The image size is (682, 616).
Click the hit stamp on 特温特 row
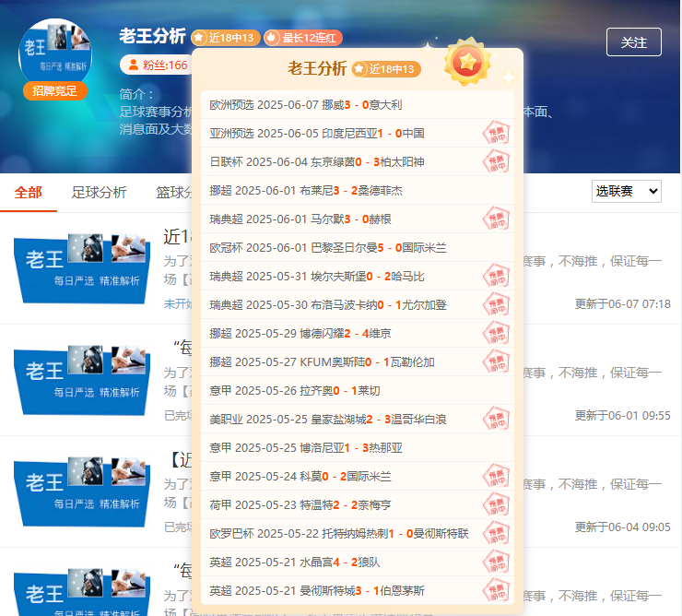point(496,505)
